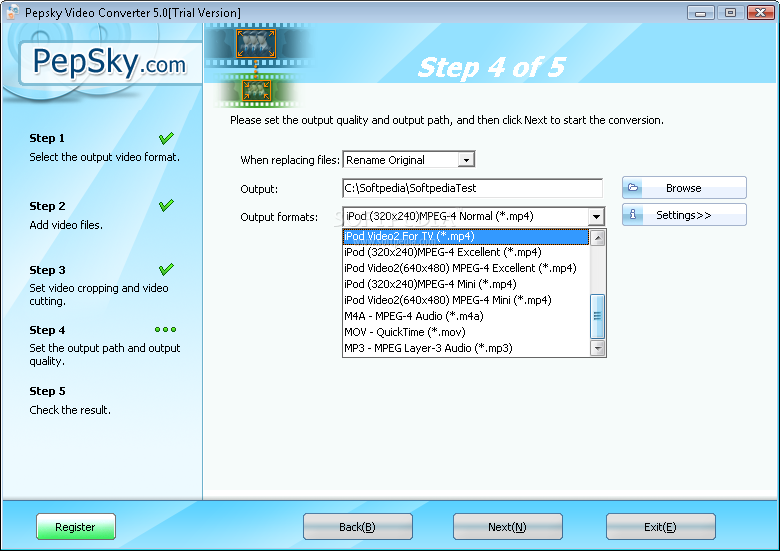Click the format list scroll up arrow
This screenshot has width=780, height=551.
[597, 238]
